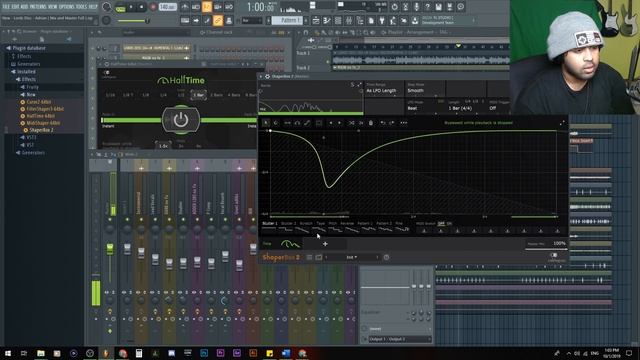640x360 pixels.
Task: Adjust the master volume slider in toolbar
Action: pos(134,20)
